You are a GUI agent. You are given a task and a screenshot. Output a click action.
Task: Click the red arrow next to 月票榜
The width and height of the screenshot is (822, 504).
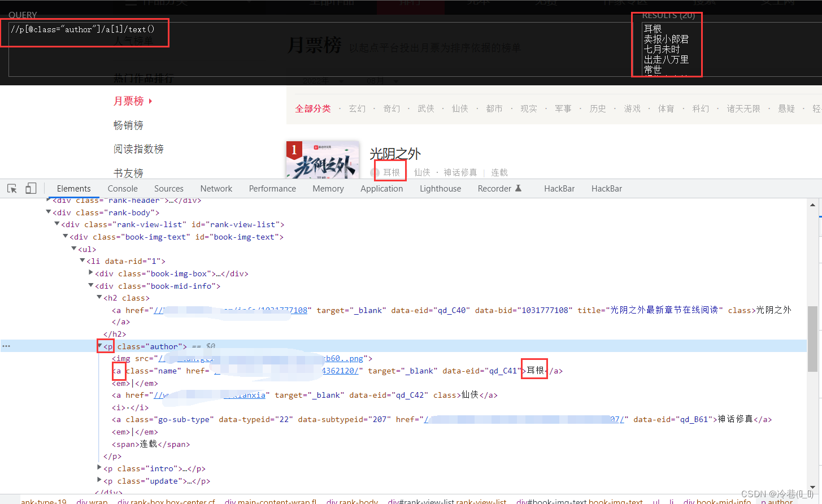(x=150, y=101)
